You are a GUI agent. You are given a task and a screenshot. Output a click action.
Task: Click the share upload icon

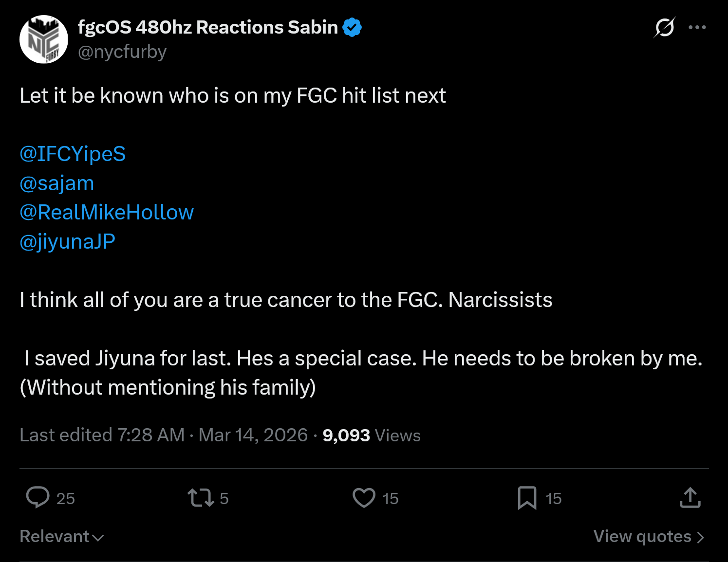click(690, 498)
